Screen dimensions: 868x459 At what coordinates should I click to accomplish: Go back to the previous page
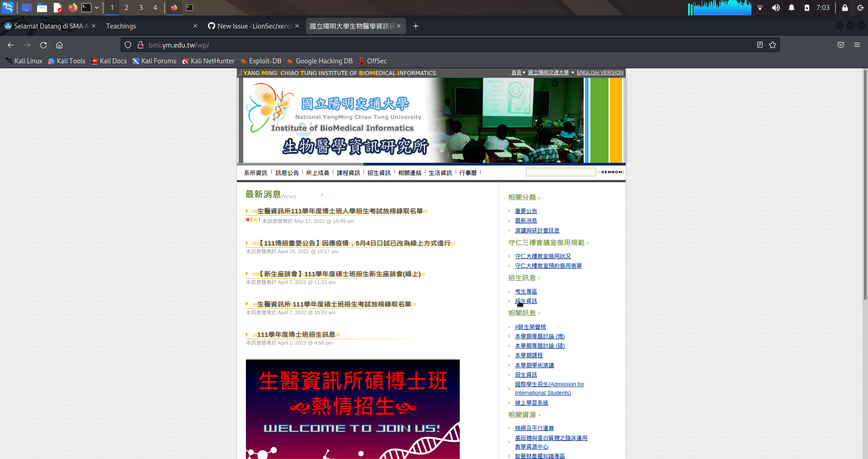pos(11,45)
